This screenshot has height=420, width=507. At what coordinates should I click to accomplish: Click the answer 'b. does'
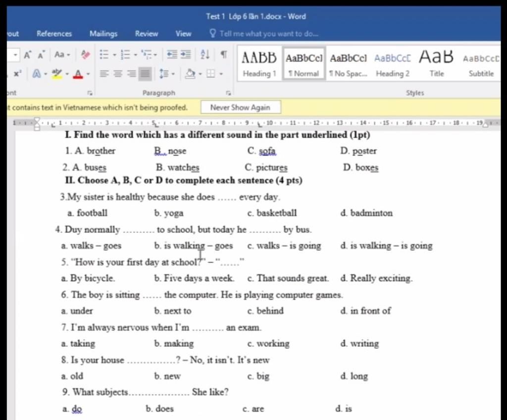[160, 409]
